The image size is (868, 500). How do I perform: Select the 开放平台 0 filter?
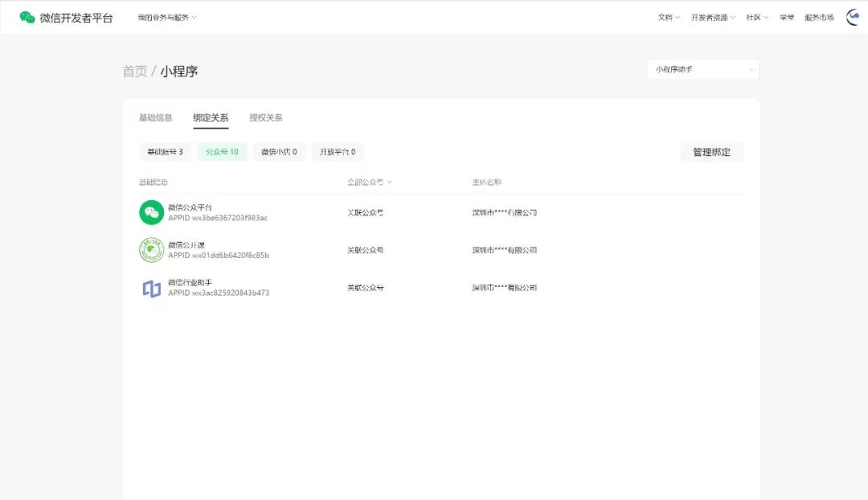tap(337, 152)
